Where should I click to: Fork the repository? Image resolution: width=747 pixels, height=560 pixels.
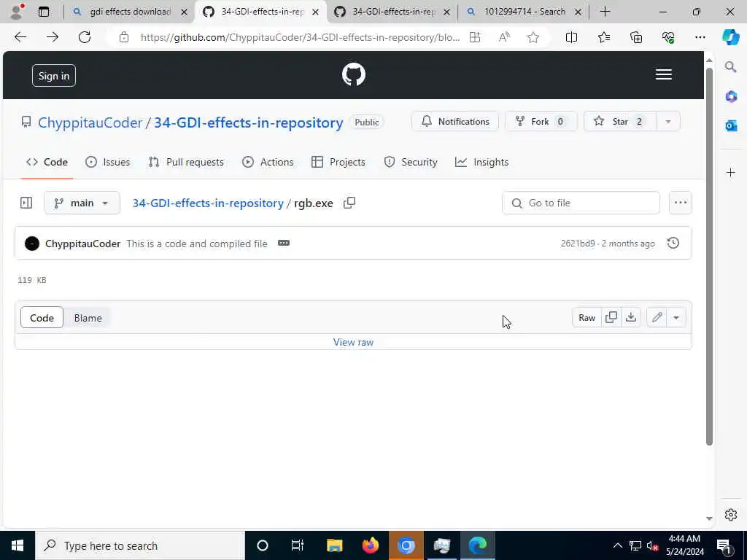click(x=541, y=122)
